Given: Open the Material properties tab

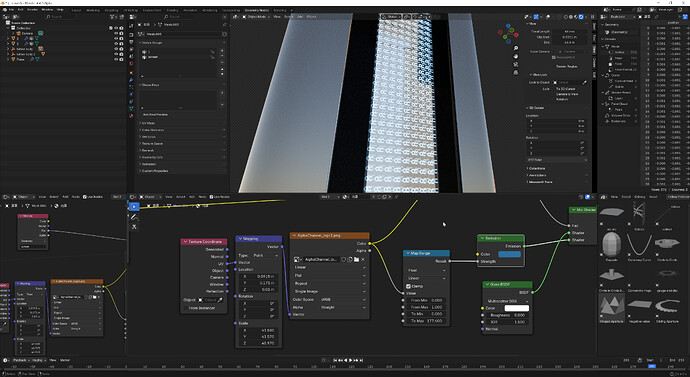Looking at the screenshot, I should pyautogui.click(x=131, y=116).
